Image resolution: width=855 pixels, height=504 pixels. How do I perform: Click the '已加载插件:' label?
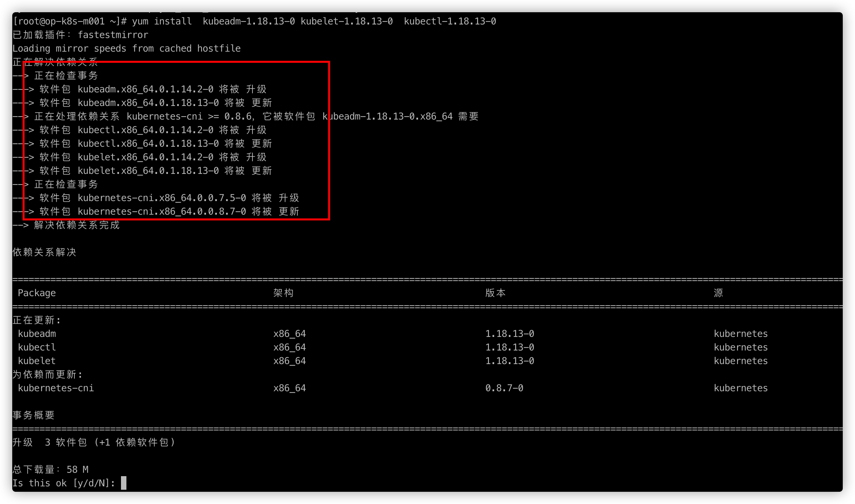pos(41,35)
